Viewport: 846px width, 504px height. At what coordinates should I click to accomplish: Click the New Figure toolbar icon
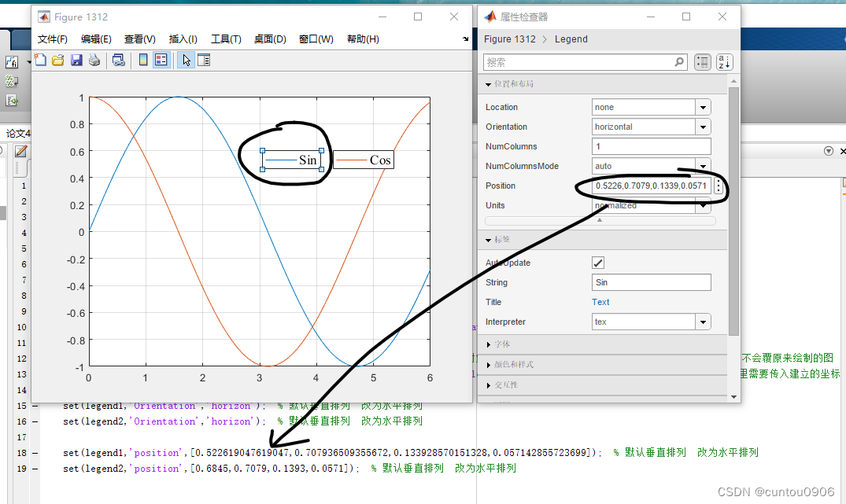point(40,61)
